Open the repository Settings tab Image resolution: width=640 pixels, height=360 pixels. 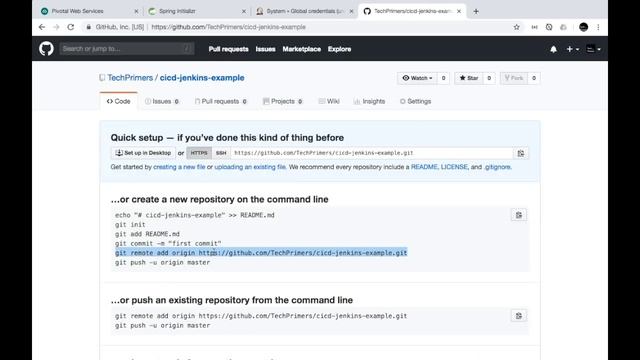pos(415,101)
